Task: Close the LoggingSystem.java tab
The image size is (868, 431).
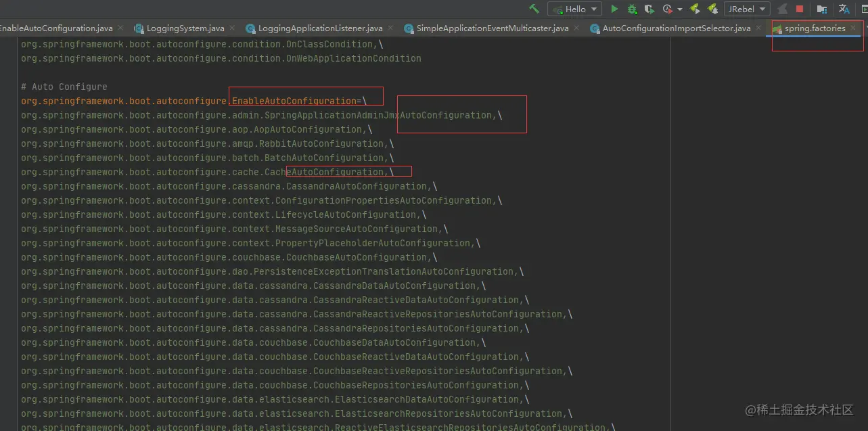Action: 231,28
